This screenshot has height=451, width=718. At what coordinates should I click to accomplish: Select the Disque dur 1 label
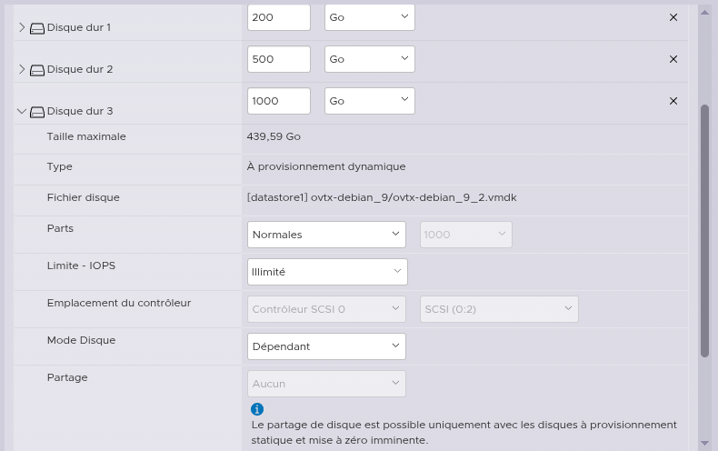79,27
